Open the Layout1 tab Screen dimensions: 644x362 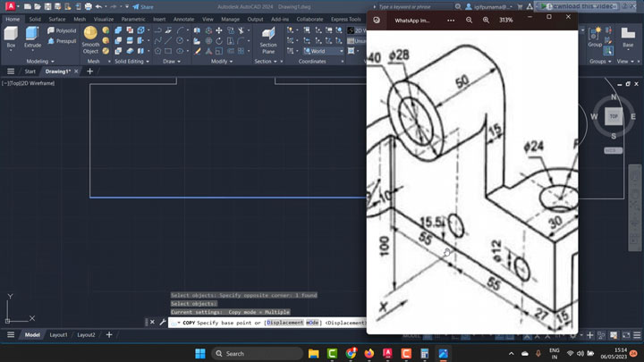click(58, 334)
